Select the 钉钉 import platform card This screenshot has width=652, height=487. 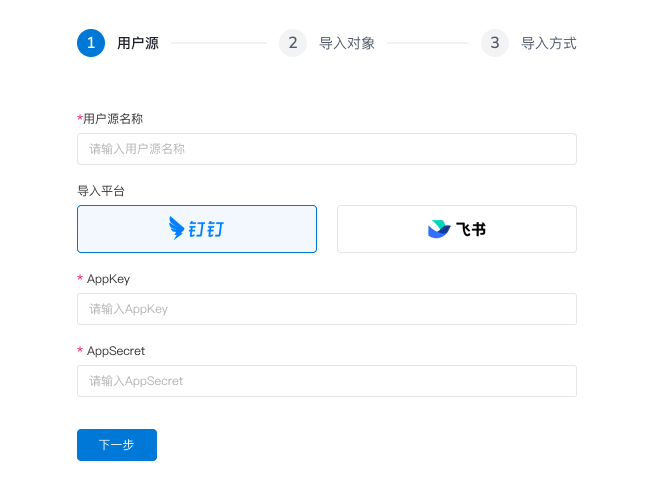197,229
